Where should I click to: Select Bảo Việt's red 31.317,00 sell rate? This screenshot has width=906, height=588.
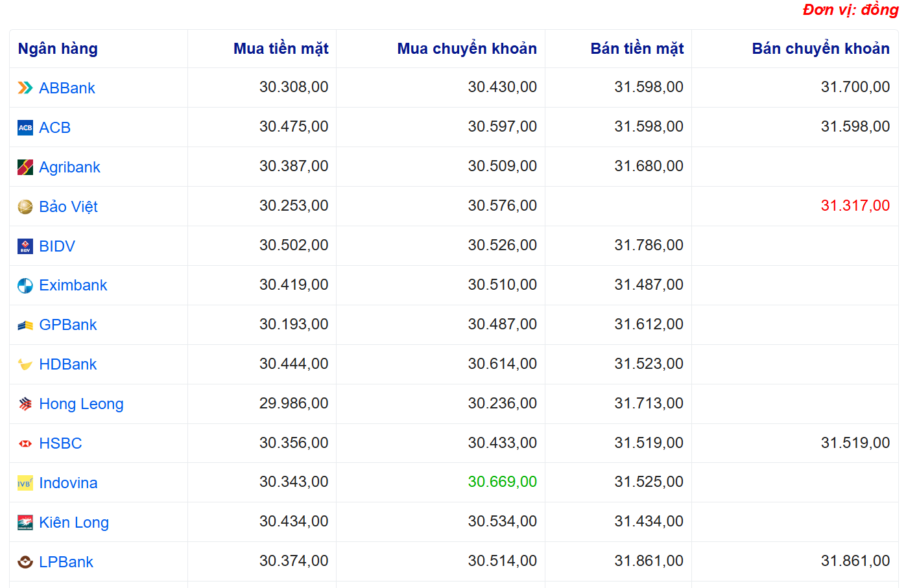855,206
